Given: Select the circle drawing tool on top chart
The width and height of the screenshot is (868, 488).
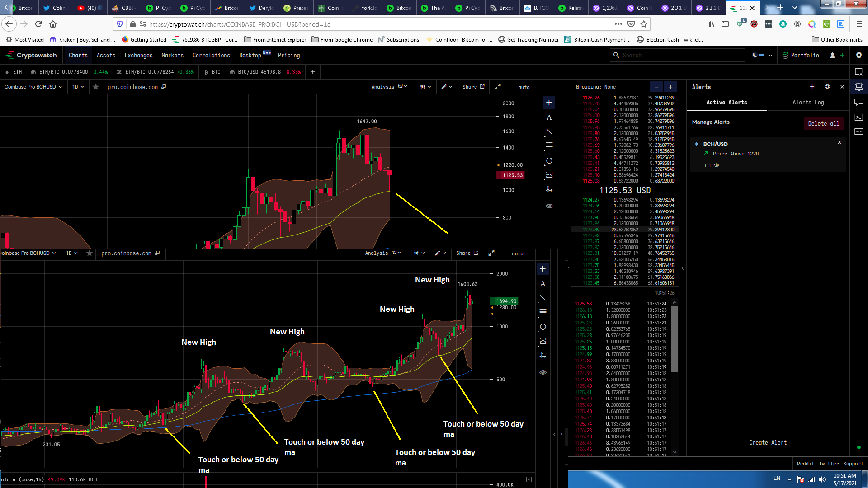Looking at the screenshot, I should [549, 161].
